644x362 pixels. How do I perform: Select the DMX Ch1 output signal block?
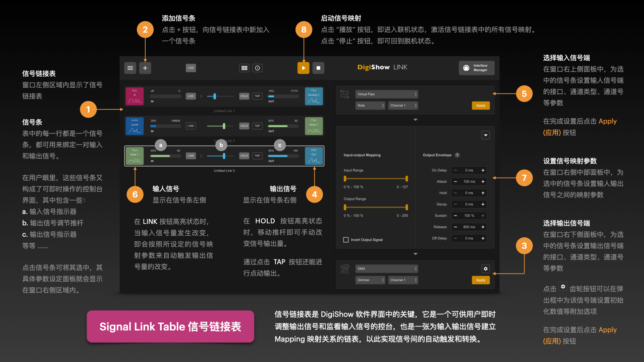(x=314, y=156)
